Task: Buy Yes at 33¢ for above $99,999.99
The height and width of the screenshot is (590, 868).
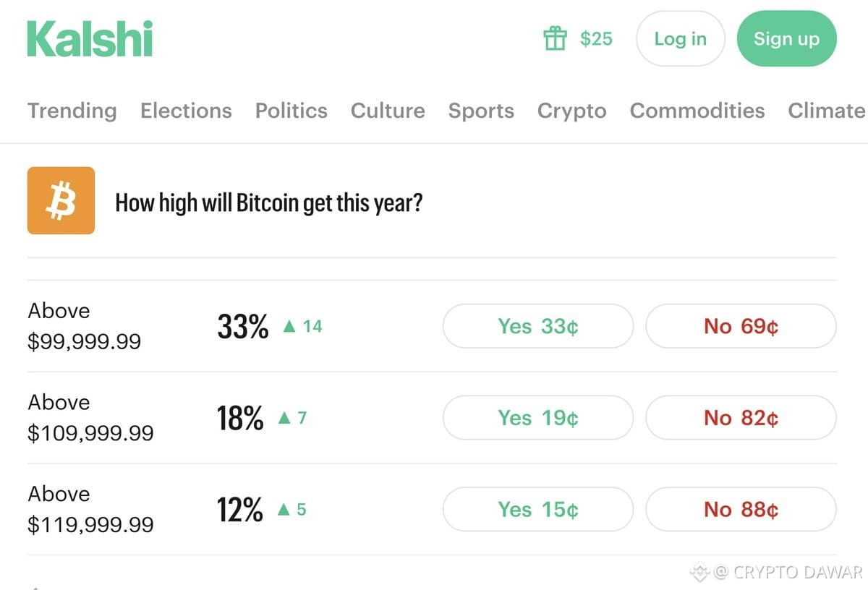Action: pyautogui.click(x=538, y=326)
